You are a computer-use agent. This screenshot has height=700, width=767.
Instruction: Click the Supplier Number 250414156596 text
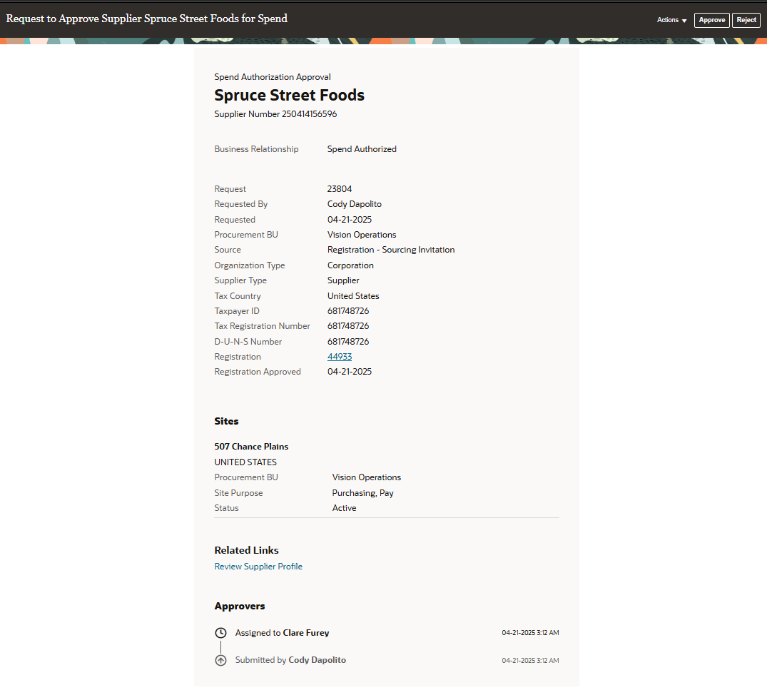275,113
